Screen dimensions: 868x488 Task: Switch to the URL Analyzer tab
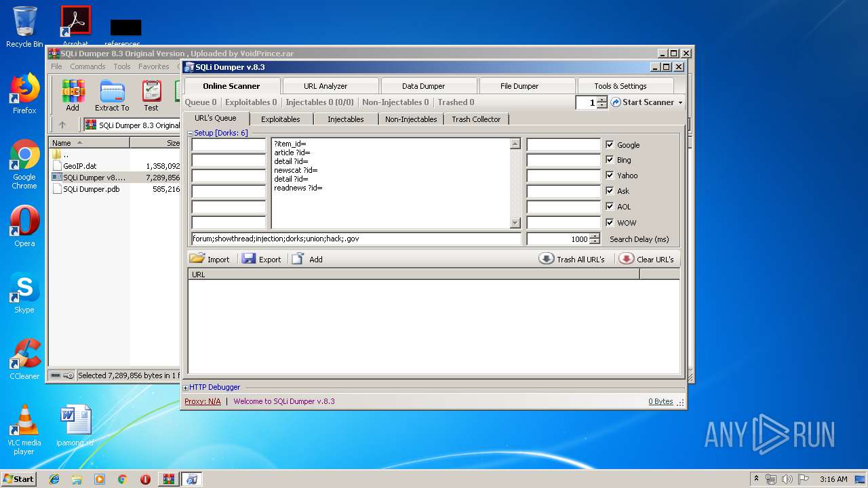pyautogui.click(x=325, y=86)
